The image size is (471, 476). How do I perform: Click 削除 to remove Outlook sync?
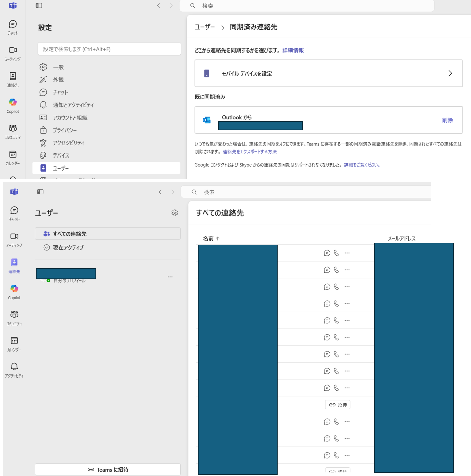pos(447,120)
